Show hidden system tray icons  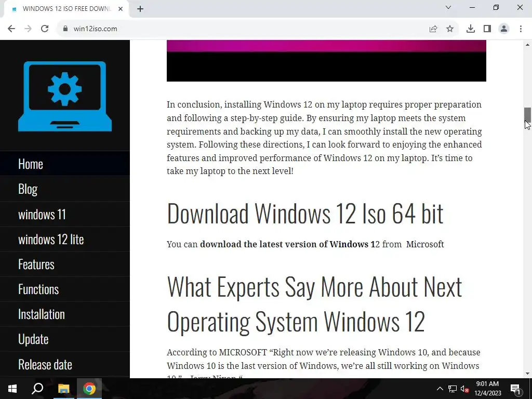pyautogui.click(x=440, y=389)
